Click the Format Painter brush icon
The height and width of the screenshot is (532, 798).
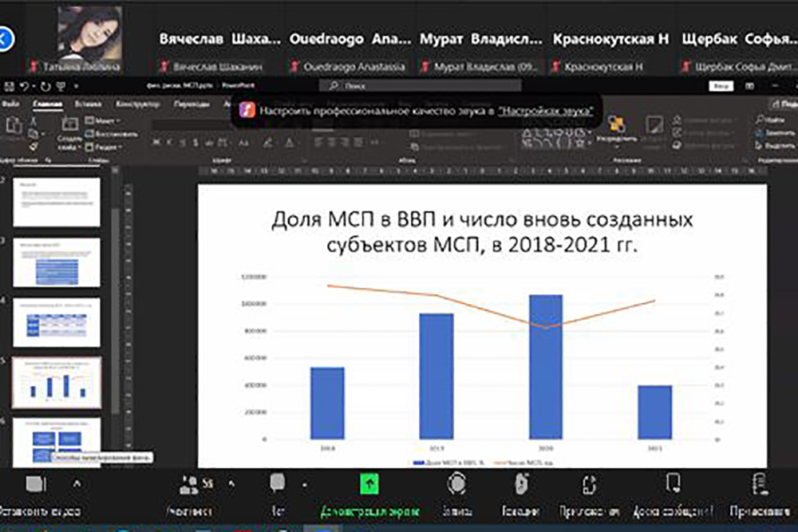point(34,147)
